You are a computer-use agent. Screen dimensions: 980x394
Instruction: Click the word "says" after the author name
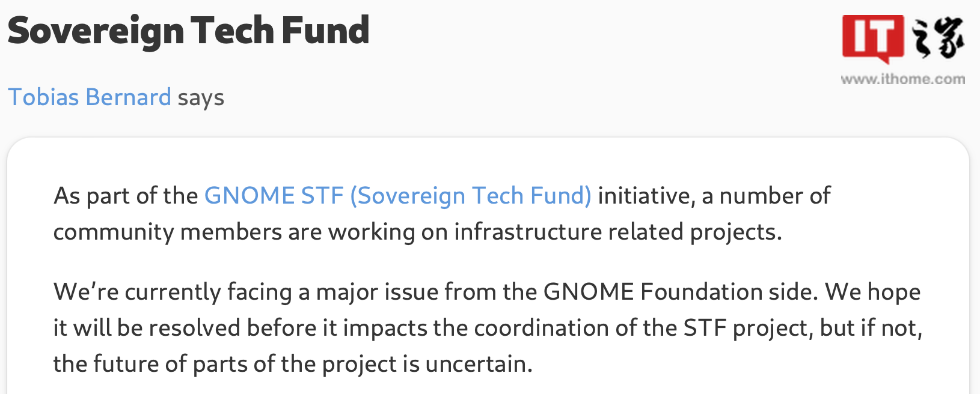201,98
